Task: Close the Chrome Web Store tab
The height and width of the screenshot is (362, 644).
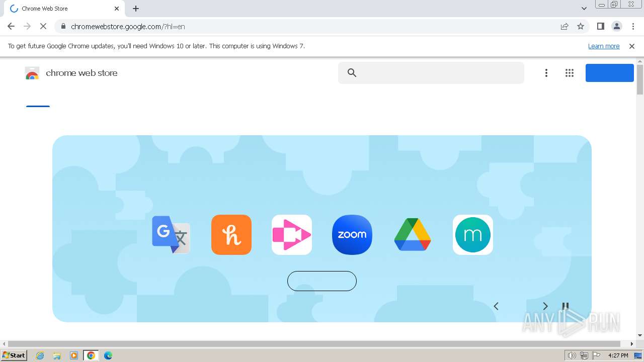Action: click(117, 9)
